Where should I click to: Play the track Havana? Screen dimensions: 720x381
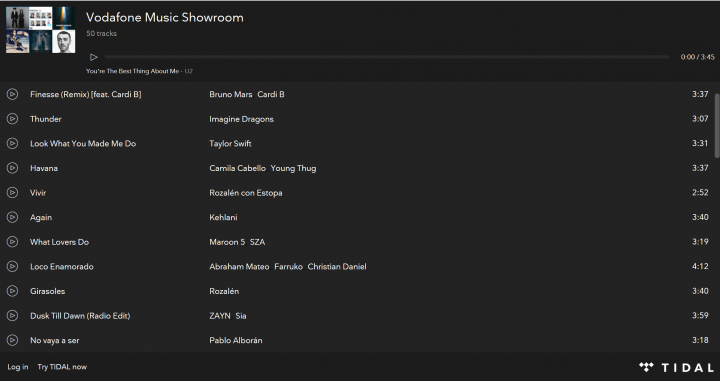(12, 168)
